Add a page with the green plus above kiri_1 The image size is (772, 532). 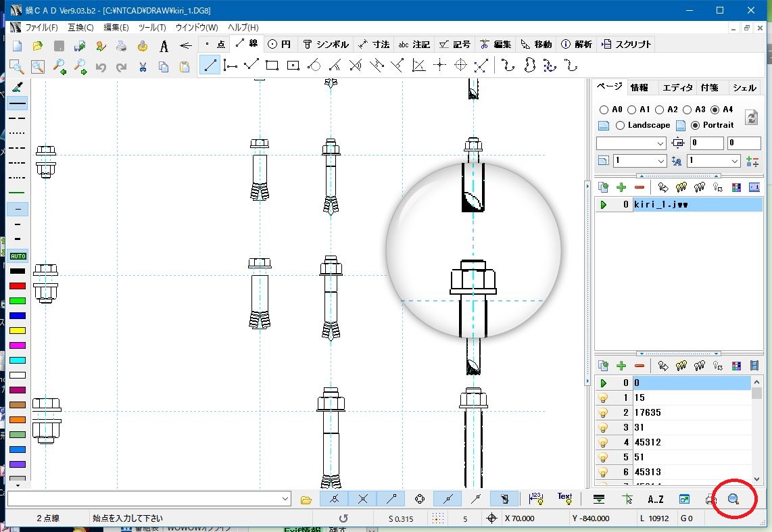[621, 187]
